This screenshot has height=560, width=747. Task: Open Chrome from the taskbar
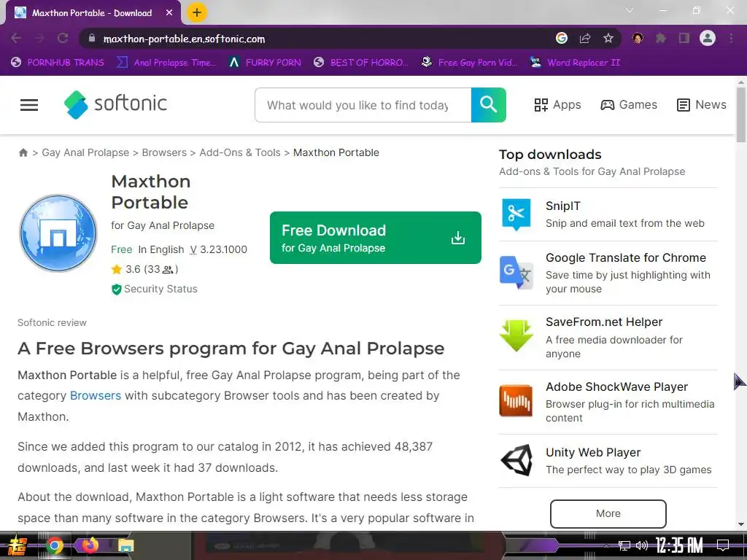pyautogui.click(x=54, y=545)
